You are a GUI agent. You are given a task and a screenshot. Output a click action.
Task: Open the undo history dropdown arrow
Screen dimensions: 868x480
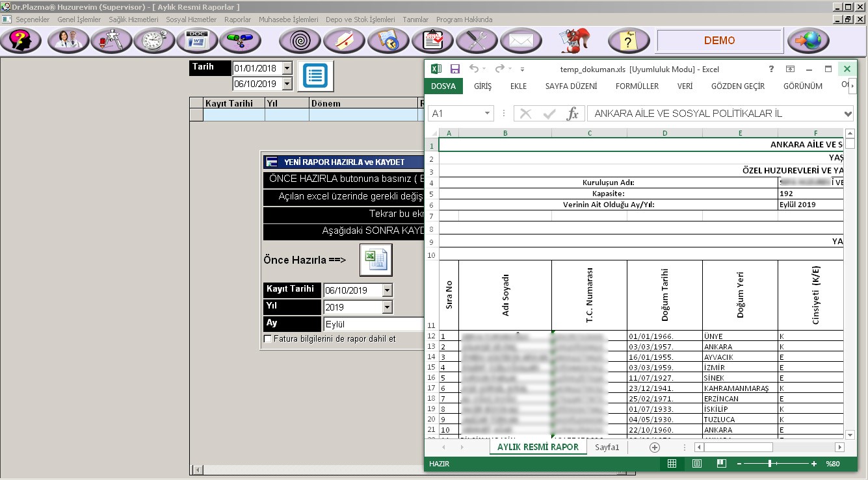point(484,69)
